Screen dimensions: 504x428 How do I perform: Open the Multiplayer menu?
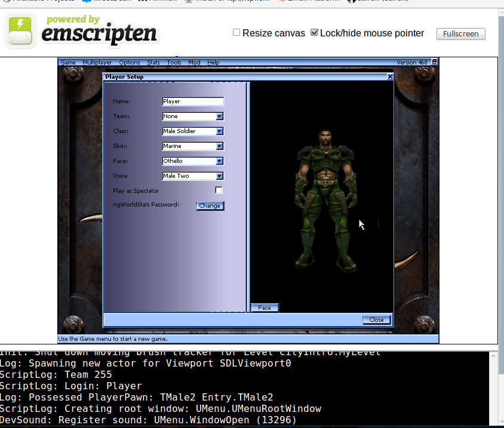click(97, 62)
